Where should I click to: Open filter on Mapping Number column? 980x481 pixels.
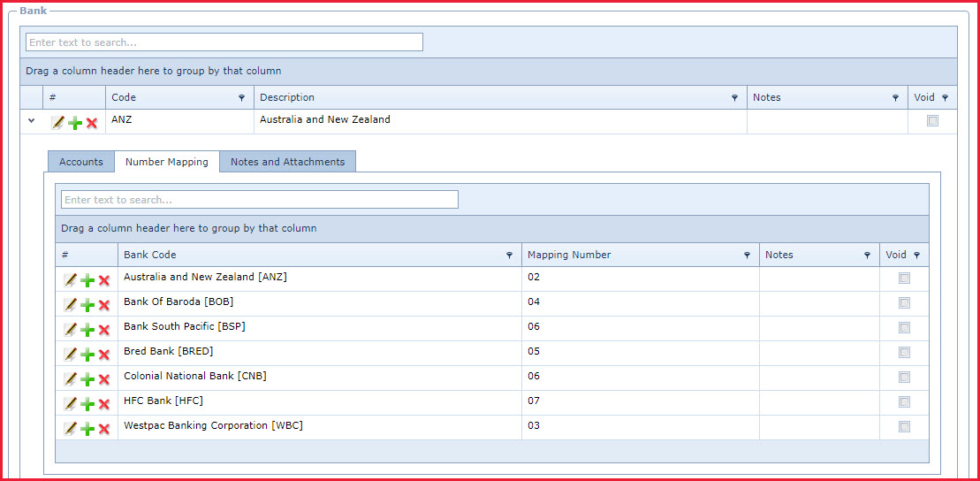coord(746,256)
